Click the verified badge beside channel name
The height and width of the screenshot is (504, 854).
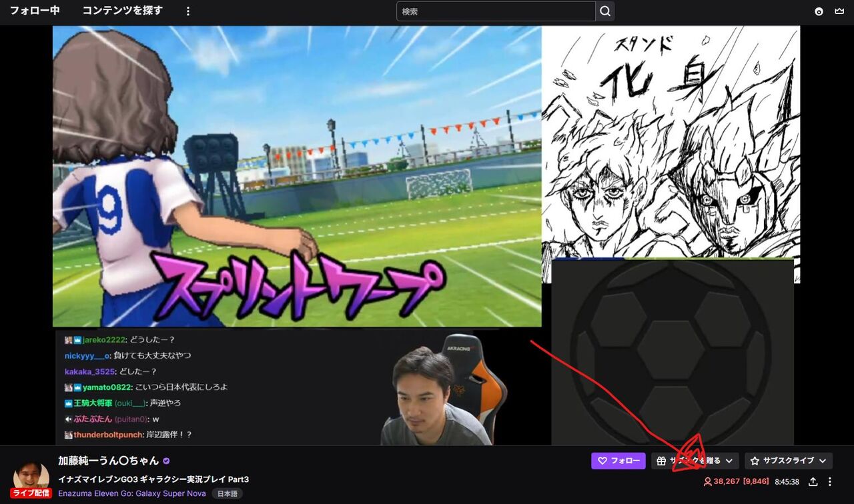click(166, 461)
